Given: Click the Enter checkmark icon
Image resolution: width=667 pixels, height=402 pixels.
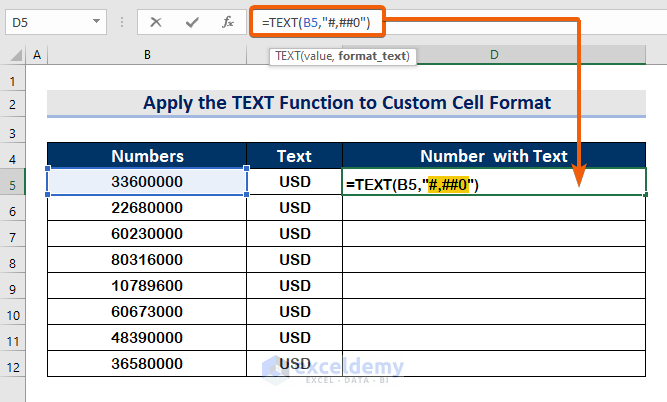Looking at the screenshot, I should coord(191,21).
